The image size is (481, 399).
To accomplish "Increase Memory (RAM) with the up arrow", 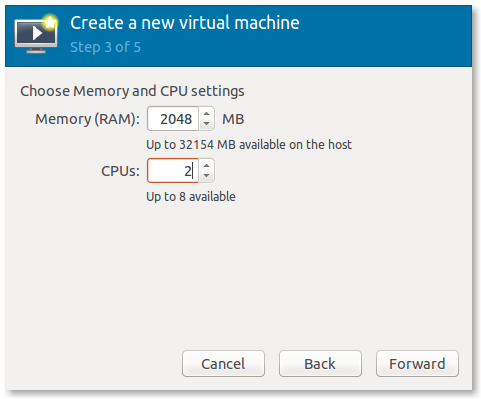I will (206, 114).
